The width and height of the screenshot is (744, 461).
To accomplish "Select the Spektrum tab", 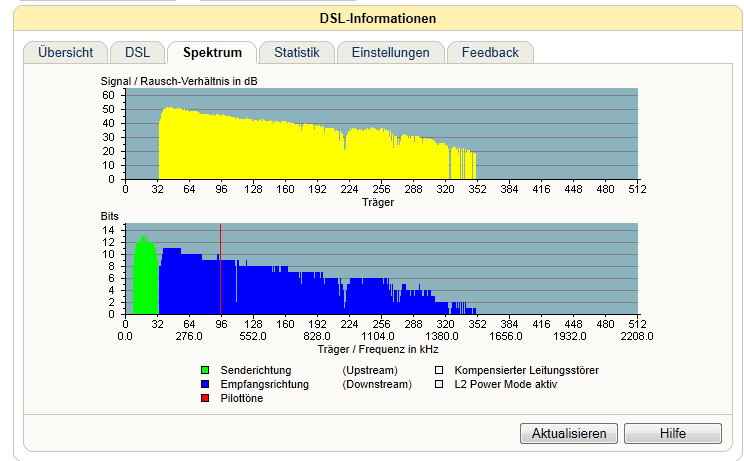I will pyautogui.click(x=212, y=52).
